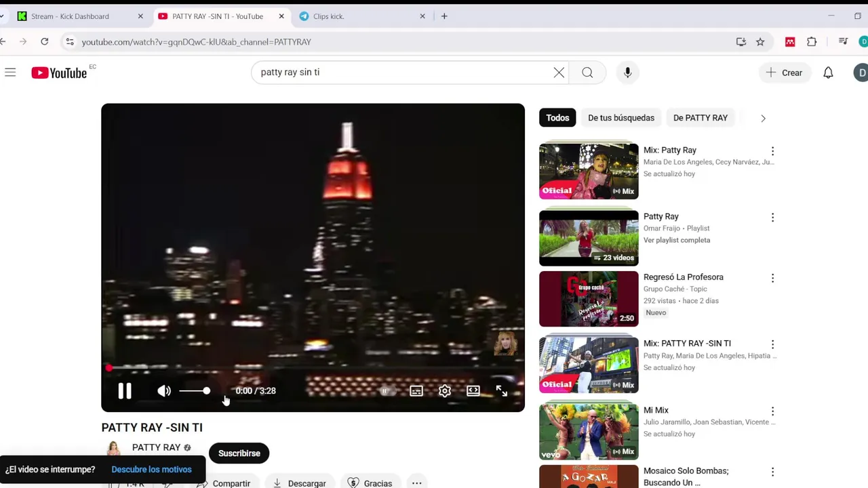Image resolution: width=868 pixels, height=488 pixels.
Task: Open the PATTY RAY channel name
Action: tap(156, 447)
